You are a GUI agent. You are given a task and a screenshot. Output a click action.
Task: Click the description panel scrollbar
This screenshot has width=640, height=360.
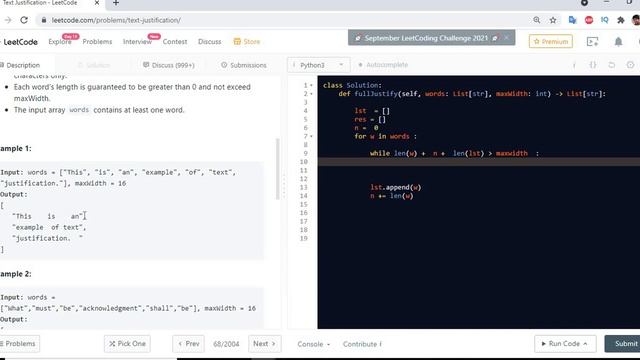coord(278,169)
